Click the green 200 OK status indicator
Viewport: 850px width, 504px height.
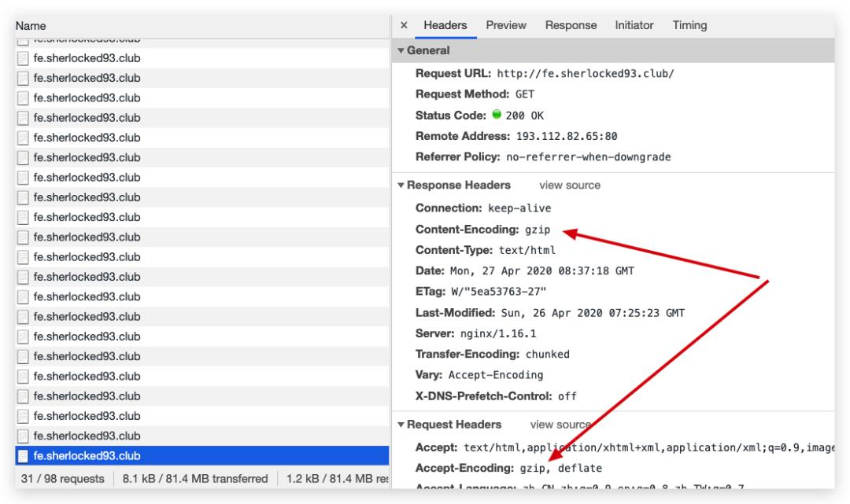click(497, 115)
